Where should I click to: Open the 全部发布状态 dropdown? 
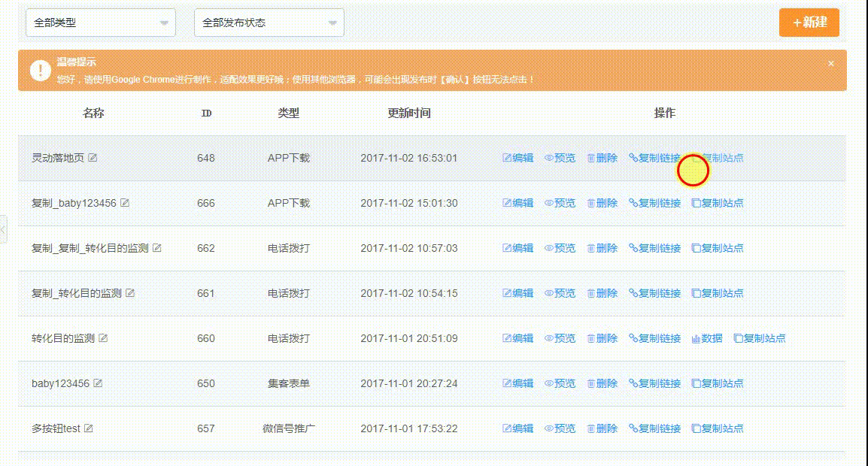(x=269, y=23)
